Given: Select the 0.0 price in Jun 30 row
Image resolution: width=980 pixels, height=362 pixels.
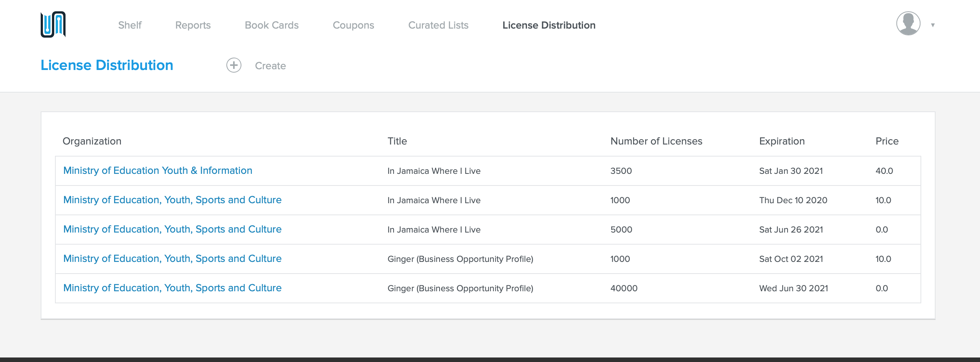Looking at the screenshot, I should pos(881,288).
